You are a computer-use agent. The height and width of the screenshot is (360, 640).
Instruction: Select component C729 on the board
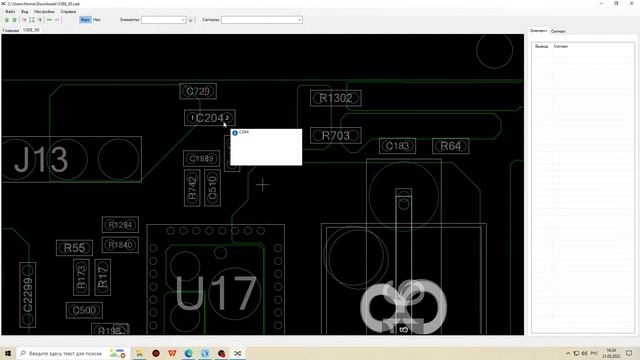coord(198,91)
